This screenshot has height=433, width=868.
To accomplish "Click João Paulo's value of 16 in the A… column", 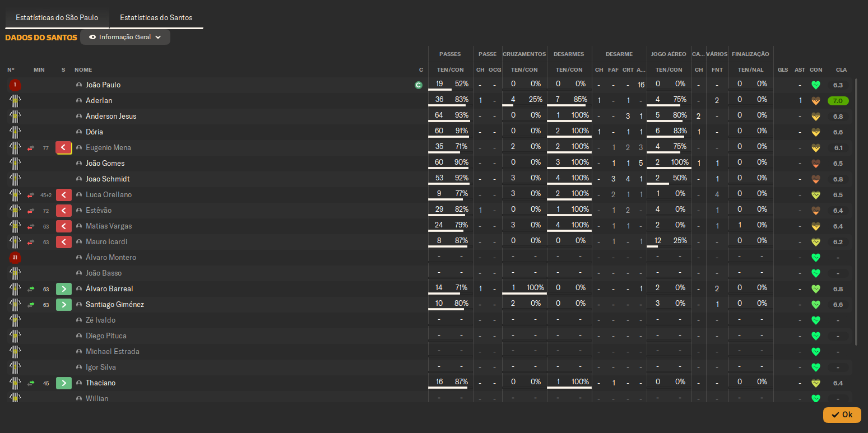I will 641,85.
